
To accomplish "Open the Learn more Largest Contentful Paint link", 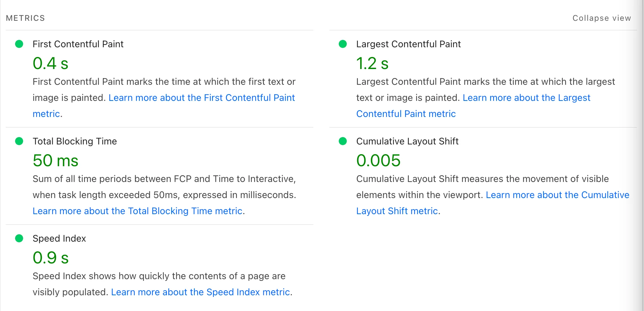I will pos(526,98).
